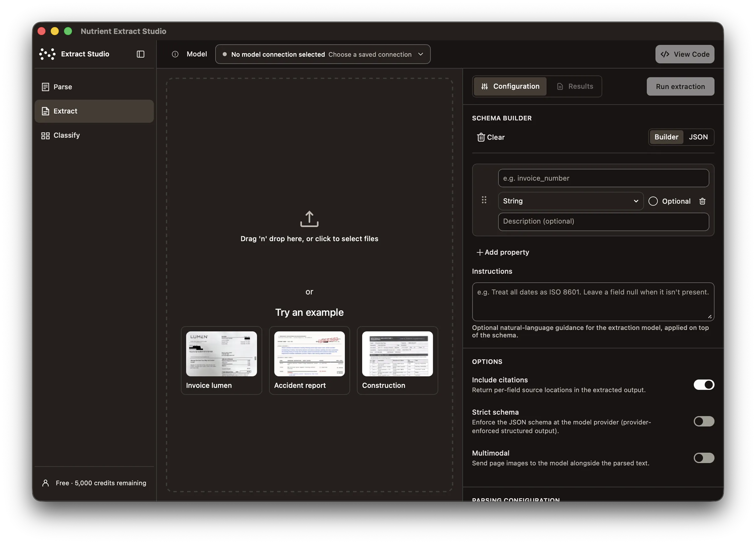The image size is (756, 544).
Task: Click Free 5,000 credits remaining
Action: click(x=101, y=483)
